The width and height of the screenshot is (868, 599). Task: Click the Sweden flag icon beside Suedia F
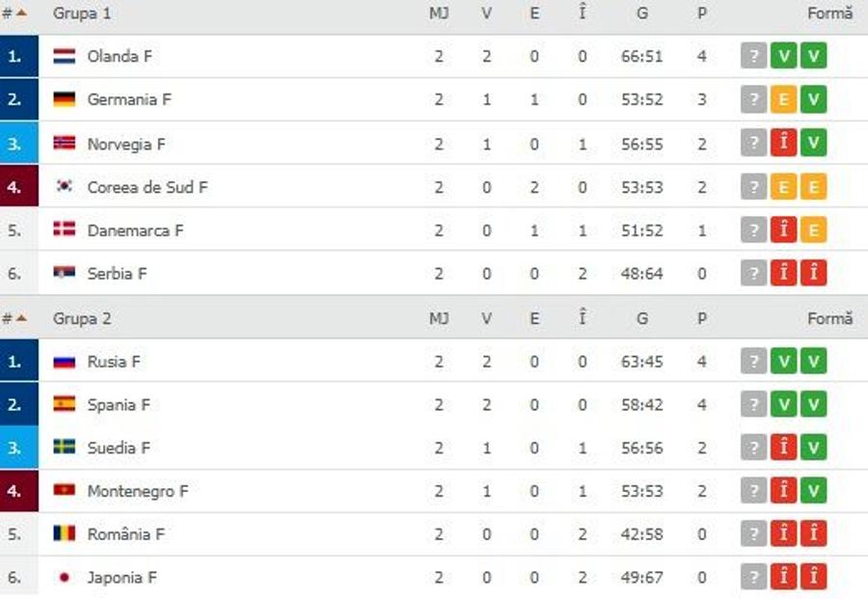[x=65, y=448]
